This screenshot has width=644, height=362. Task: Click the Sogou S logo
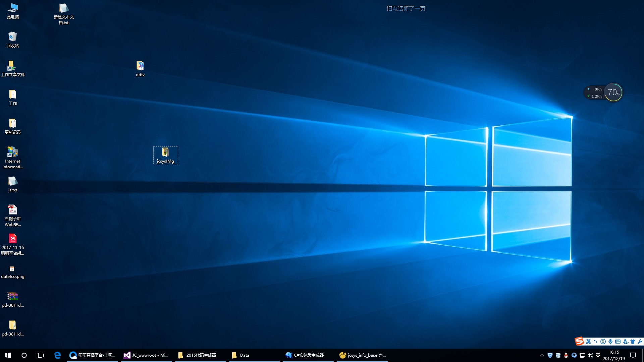[x=580, y=341]
